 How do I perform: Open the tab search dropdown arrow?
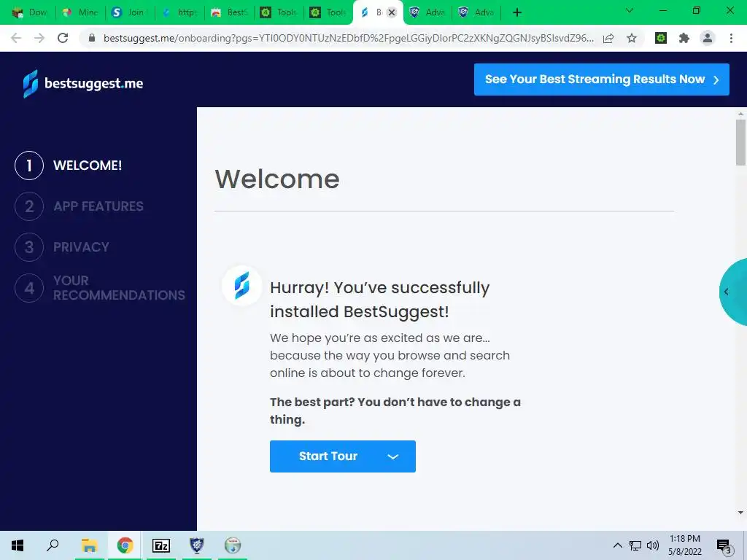(x=630, y=10)
